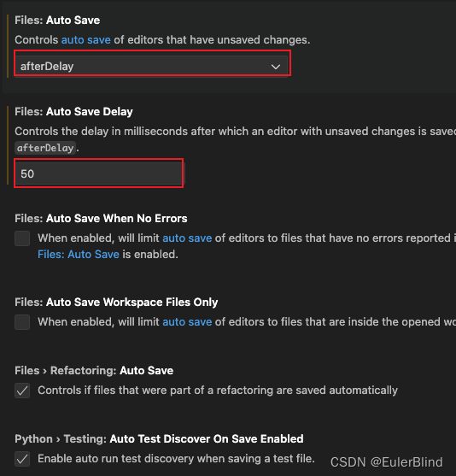Follow the auto save link in When No Errors description
Screen dimensions: 456x476
pyautogui.click(x=187, y=238)
